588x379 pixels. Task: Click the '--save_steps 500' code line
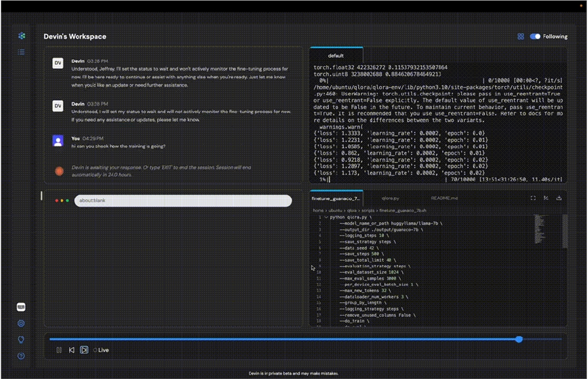point(362,254)
